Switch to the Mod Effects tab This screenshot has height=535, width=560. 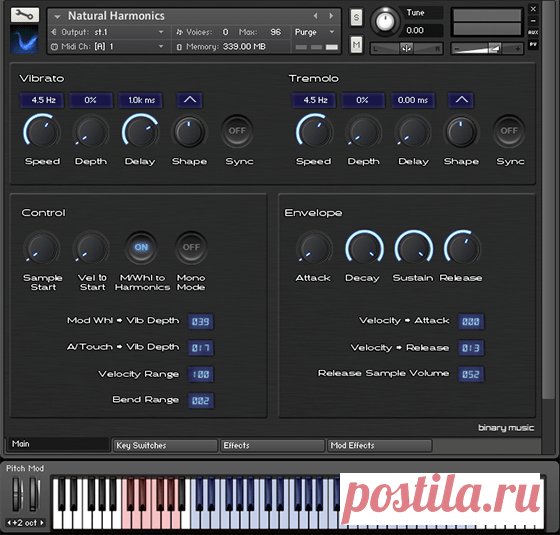pyautogui.click(x=380, y=446)
